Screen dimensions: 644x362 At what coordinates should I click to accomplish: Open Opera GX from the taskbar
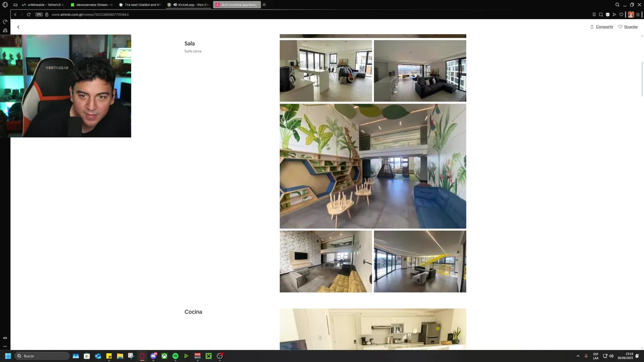pyautogui.click(x=142, y=356)
